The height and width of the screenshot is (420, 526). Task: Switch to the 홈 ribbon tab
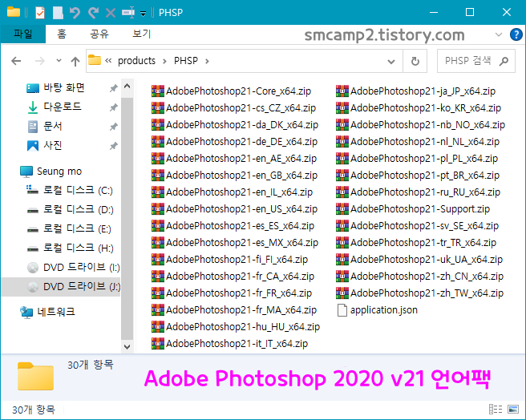point(62,34)
